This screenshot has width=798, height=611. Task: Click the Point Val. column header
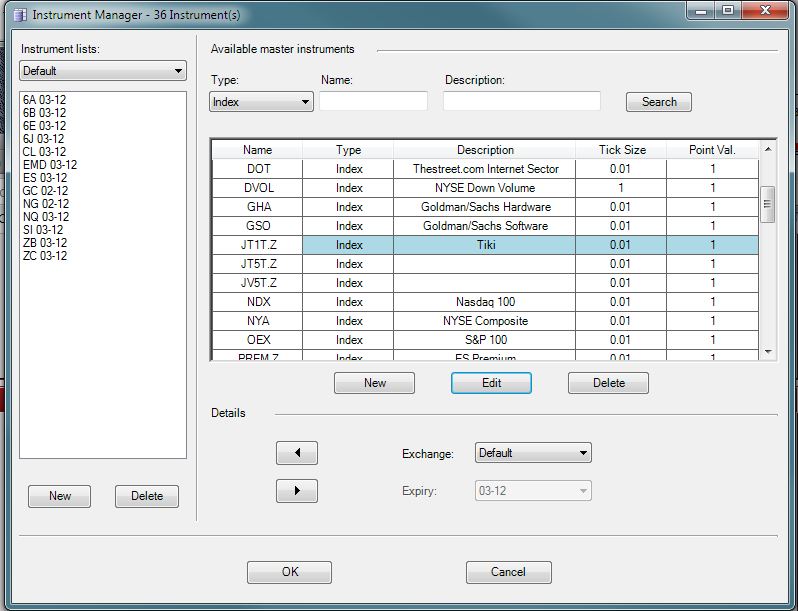click(x=712, y=150)
